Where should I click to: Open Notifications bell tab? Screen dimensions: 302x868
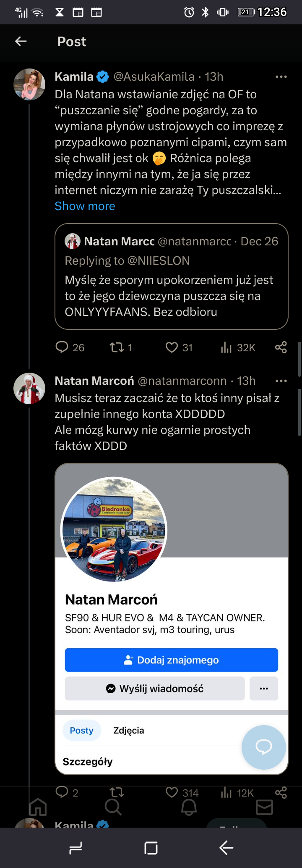[x=189, y=807]
